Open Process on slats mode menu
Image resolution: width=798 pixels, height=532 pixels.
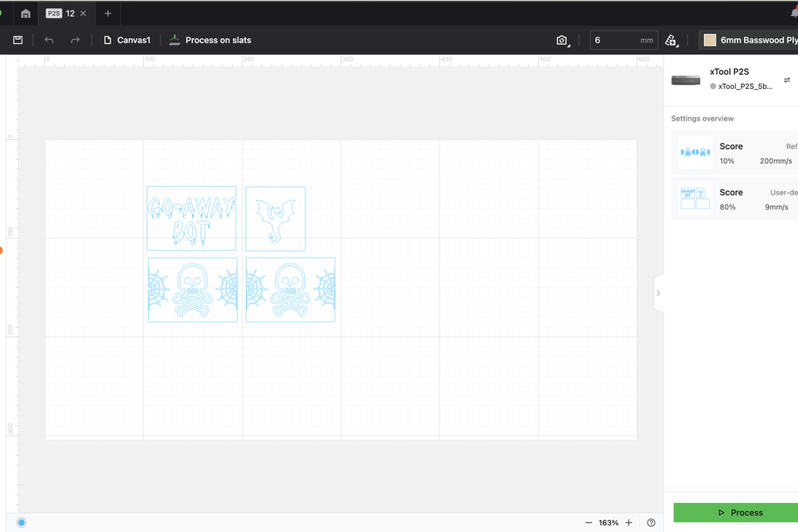[210, 40]
